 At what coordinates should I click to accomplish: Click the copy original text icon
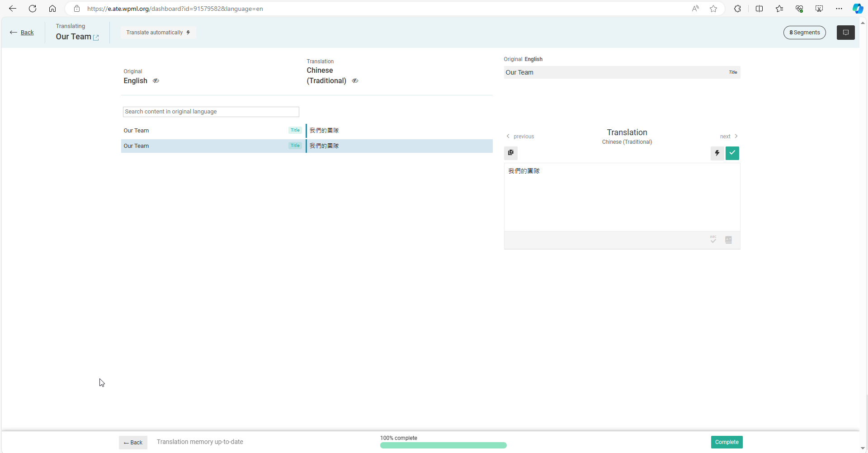click(511, 153)
